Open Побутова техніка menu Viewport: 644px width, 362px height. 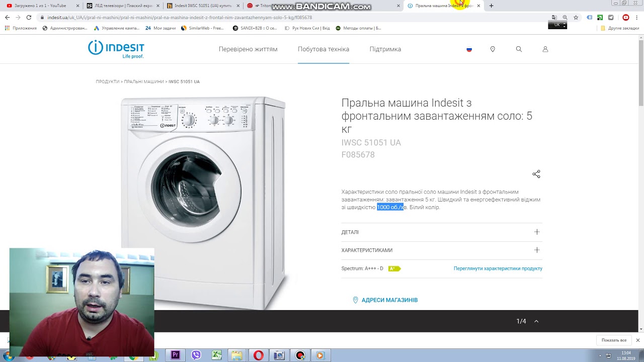324,49
